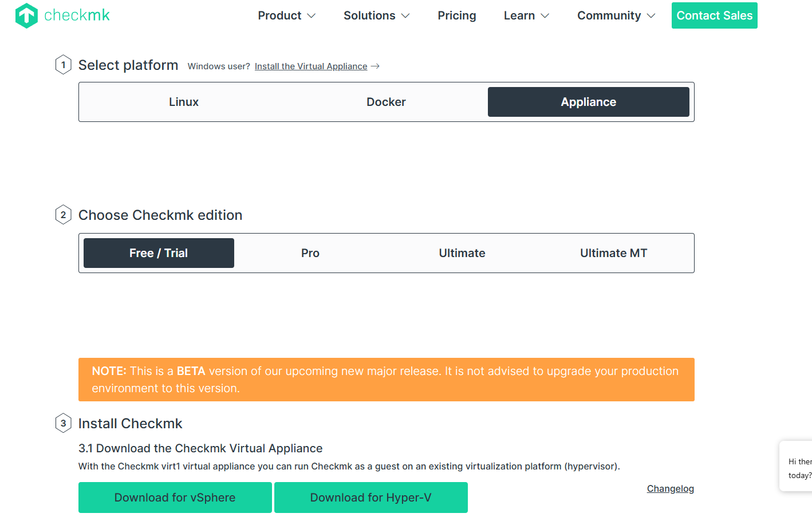Pick the Ultimate edition
Image resolution: width=812 pixels, height=525 pixels.
(462, 253)
